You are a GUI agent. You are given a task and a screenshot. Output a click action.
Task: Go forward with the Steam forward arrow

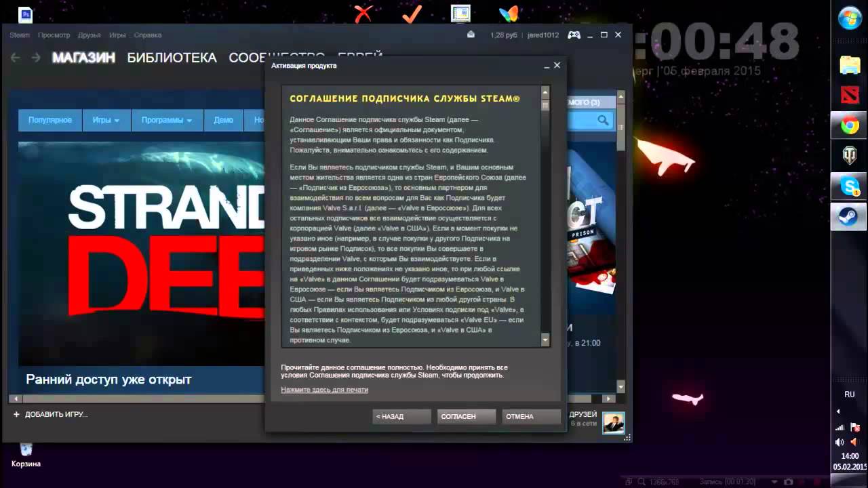pyautogui.click(x=36, y=58)
